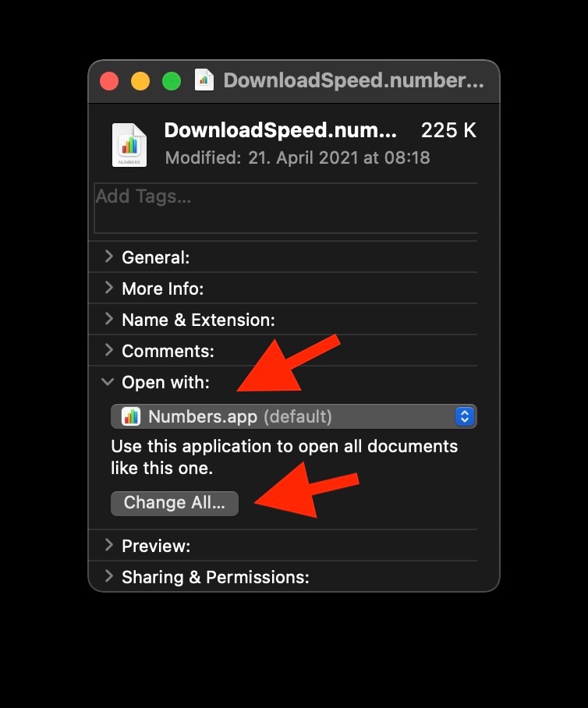588x708 pixels.
Task: Click the green zoom window button
Action: (x=172, y=81)
